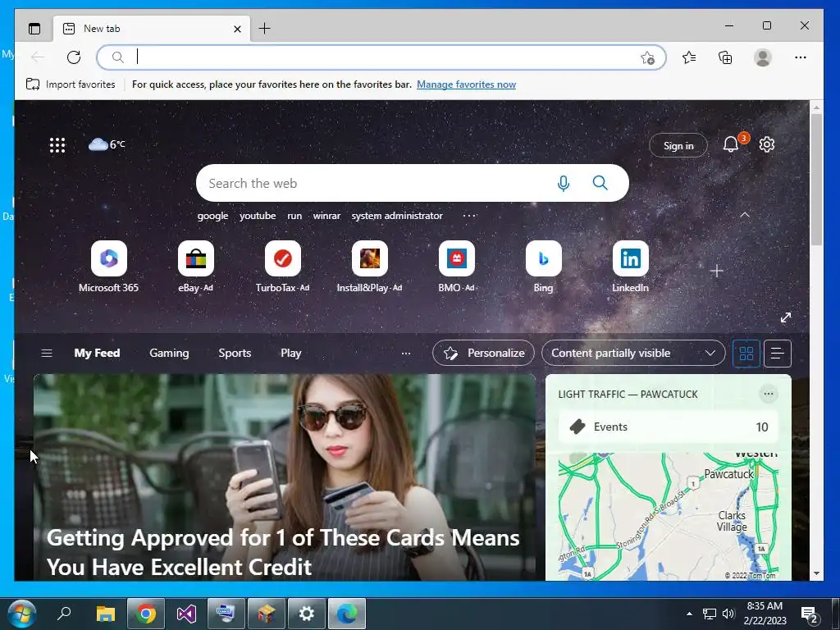Refresh the page with reload icon
Viewport: 840px width, 630px height.
click(74, 57)
